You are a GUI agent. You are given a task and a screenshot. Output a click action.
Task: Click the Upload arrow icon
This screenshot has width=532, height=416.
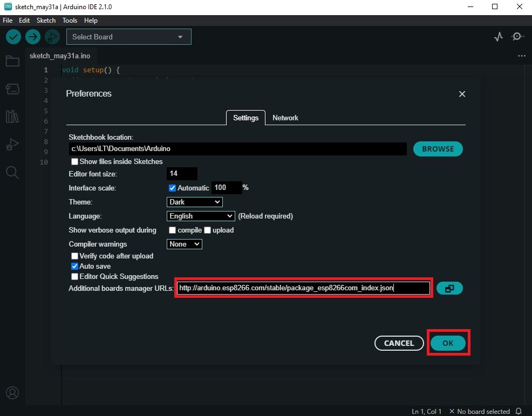click(x=33, y=37)
